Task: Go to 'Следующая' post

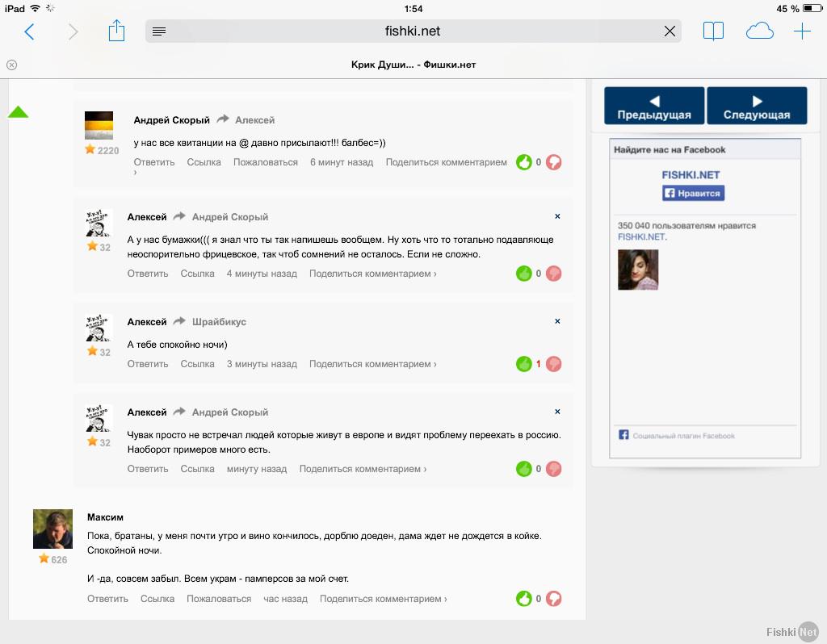Action: tap(757, 107)
